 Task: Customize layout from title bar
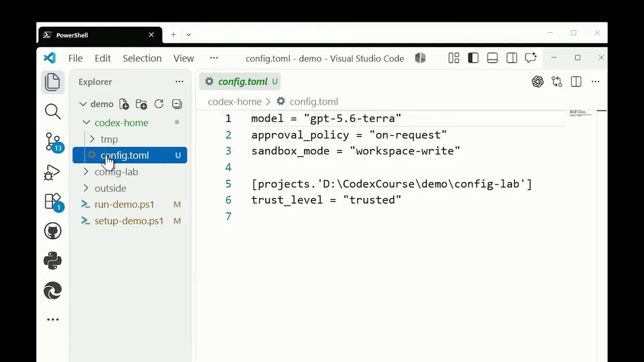[x=454, y=58]
